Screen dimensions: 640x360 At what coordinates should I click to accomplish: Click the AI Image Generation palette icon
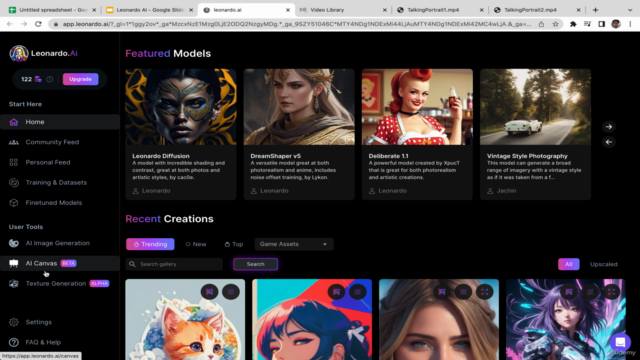point(13,243)
